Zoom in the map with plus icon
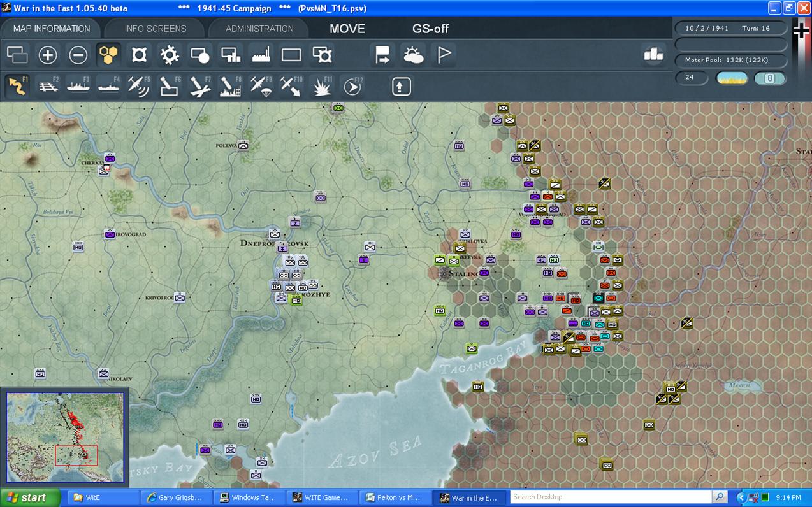The height and width of the screenshot is (507, 812). 48,55
